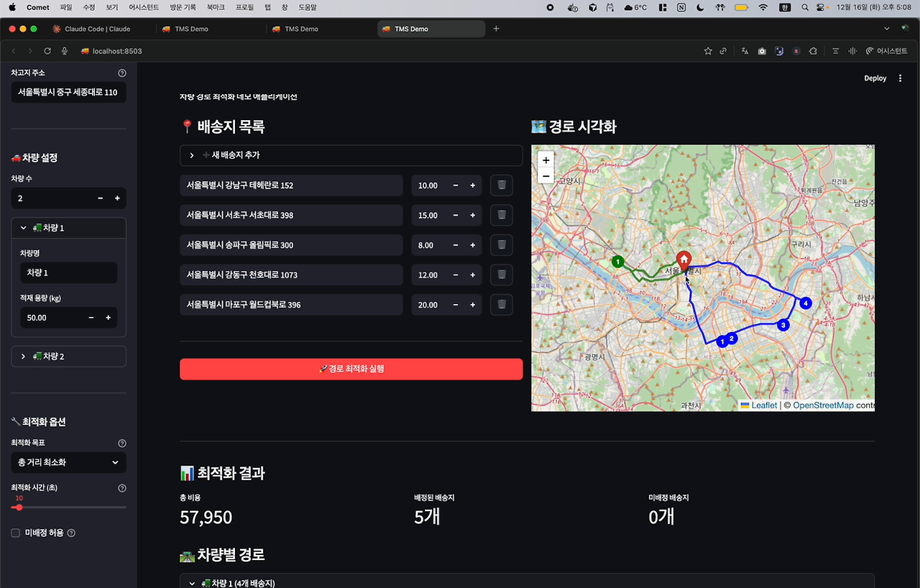The width and height of the screenshot is (920, 588).
Task: Click the camera screenshot icon in toolbar
Action: click(x=762, y=51)
